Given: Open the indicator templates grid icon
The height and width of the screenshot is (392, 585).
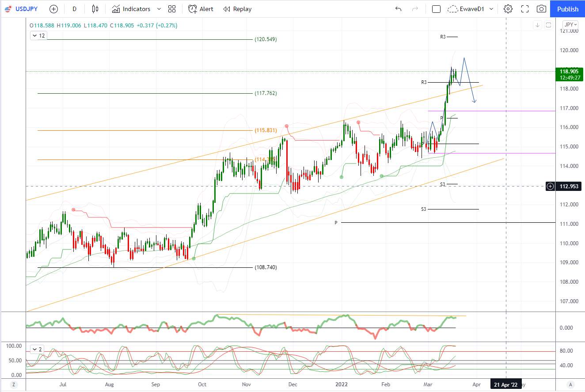Looking at the screenshot, I should [172, 9].
